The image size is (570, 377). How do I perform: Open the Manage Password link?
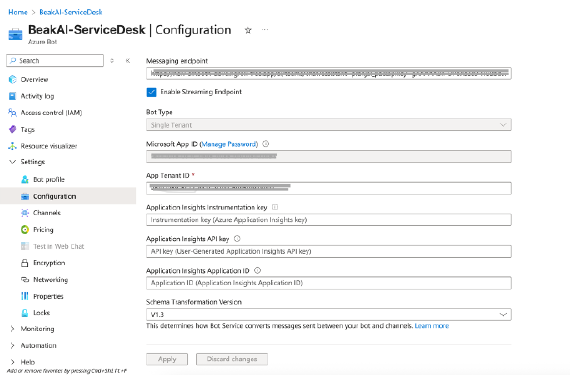click(229, 144)
